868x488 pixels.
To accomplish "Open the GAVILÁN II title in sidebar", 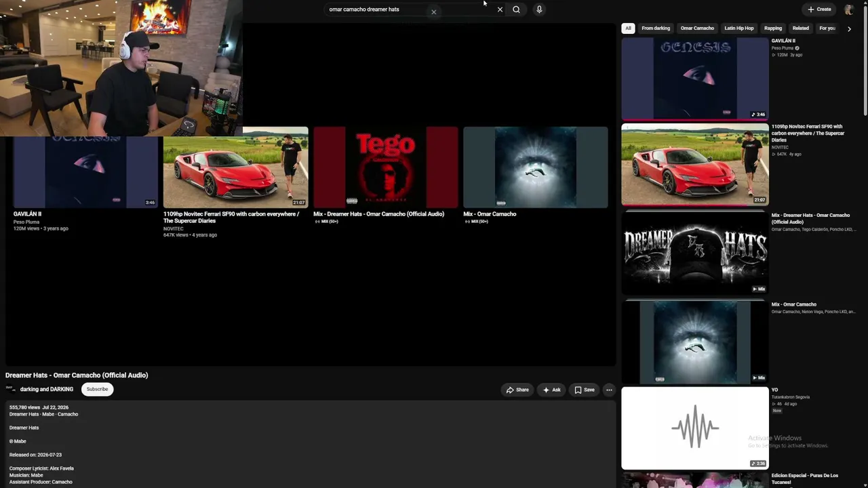I will pos(783,41).
